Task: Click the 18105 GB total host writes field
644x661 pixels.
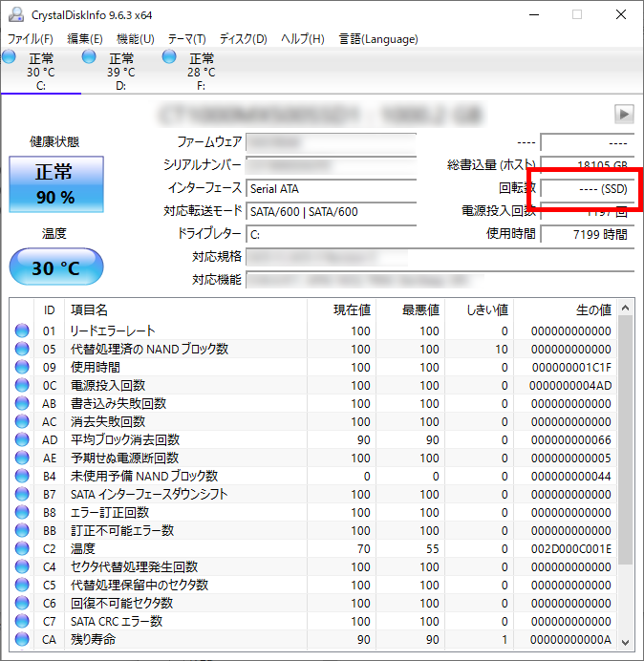Action: 587,165
